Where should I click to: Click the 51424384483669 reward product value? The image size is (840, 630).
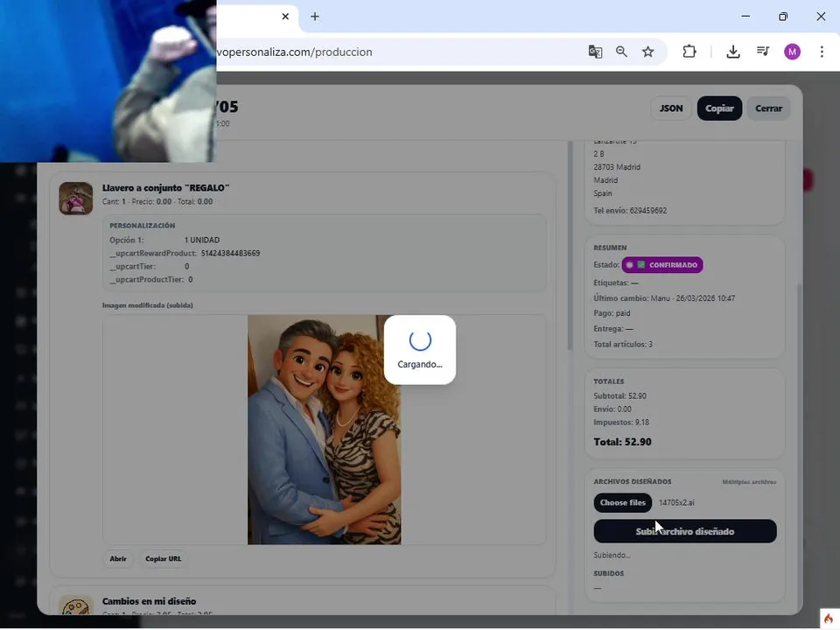[230, 254]
